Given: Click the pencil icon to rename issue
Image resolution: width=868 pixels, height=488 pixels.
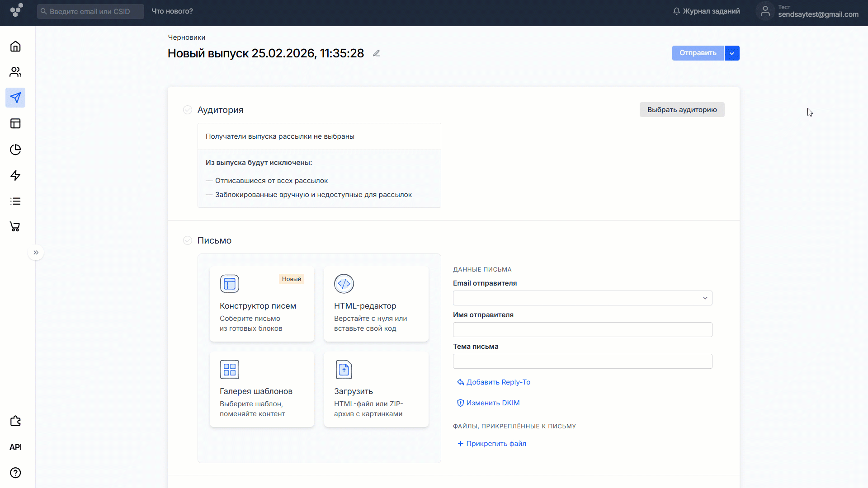Looking at the screenshot, I should [376, 53].
